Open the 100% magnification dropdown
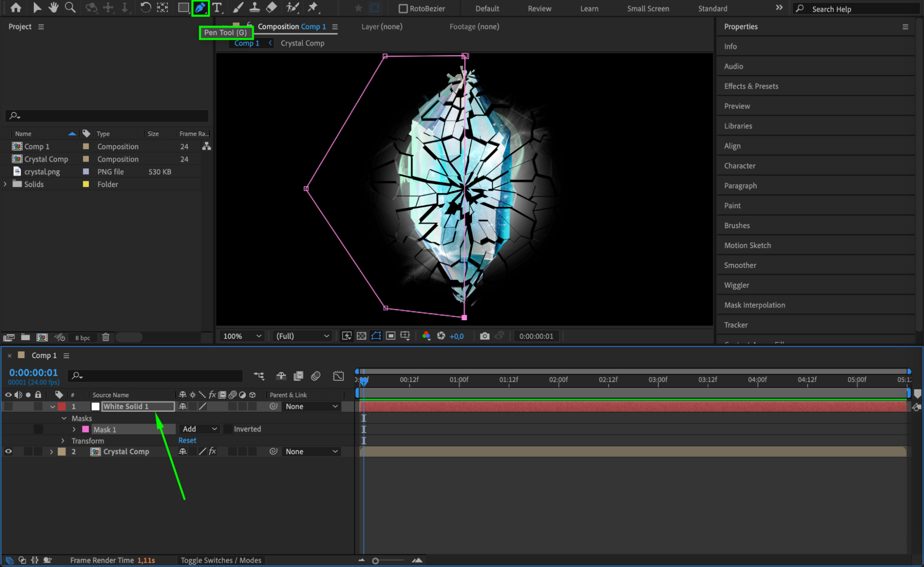924x567 pixels. tap(242, 336)
